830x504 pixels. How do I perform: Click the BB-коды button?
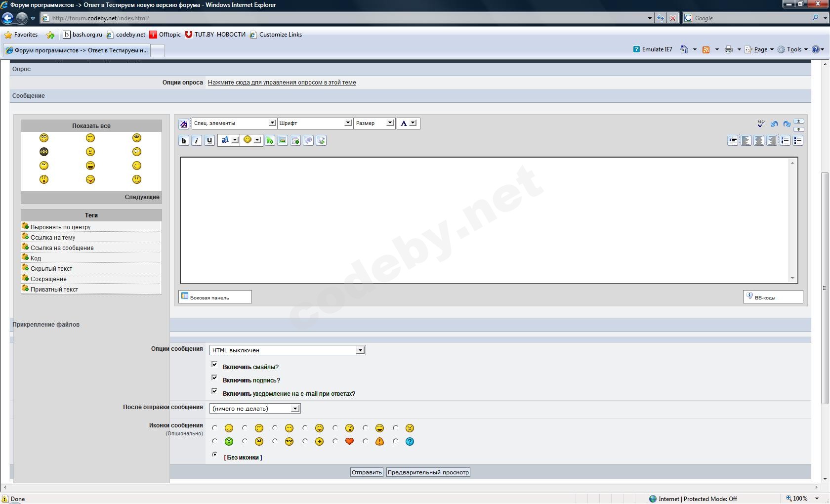point(773,296)
